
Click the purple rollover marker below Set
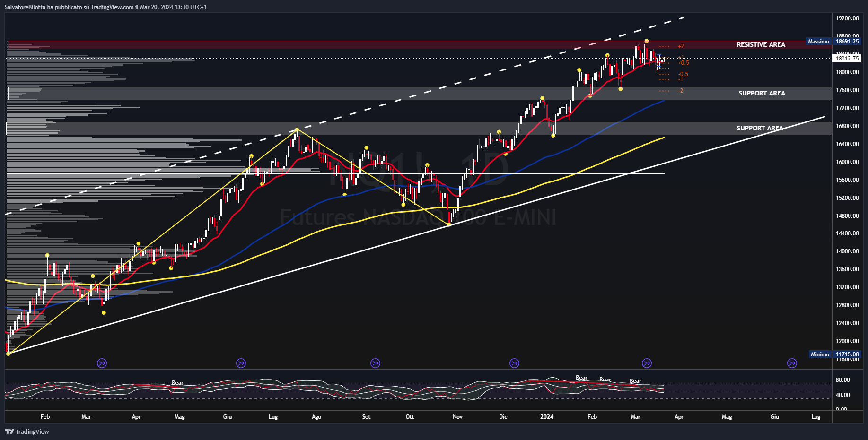[375, 363]
